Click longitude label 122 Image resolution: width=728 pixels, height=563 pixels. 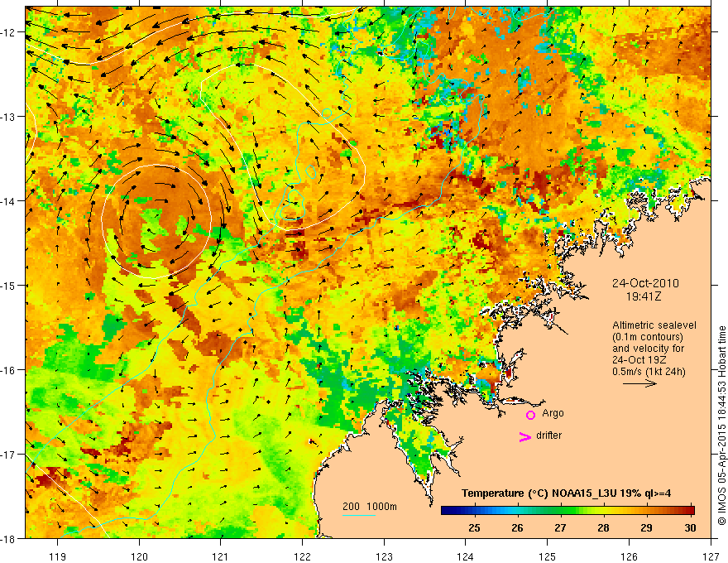pyautogui.click(x=302, y=556)
